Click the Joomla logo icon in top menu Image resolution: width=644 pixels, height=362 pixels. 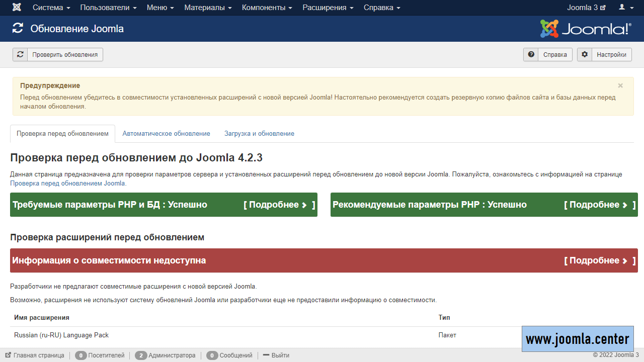(x=17, y=8)
